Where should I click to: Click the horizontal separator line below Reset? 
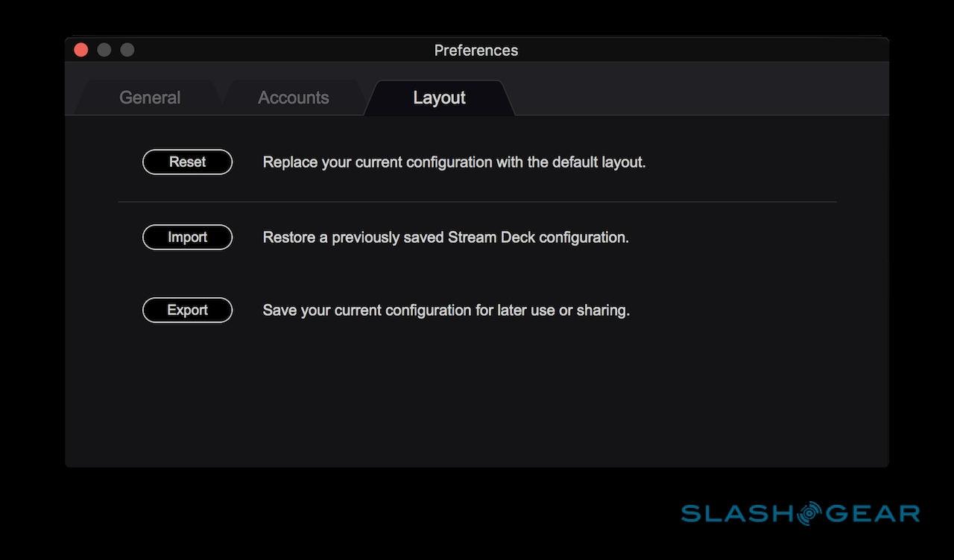coord(477,201)
